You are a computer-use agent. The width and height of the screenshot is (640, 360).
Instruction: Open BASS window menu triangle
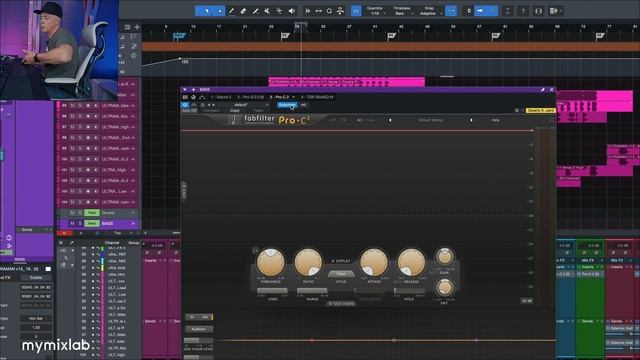click(185, 89)
